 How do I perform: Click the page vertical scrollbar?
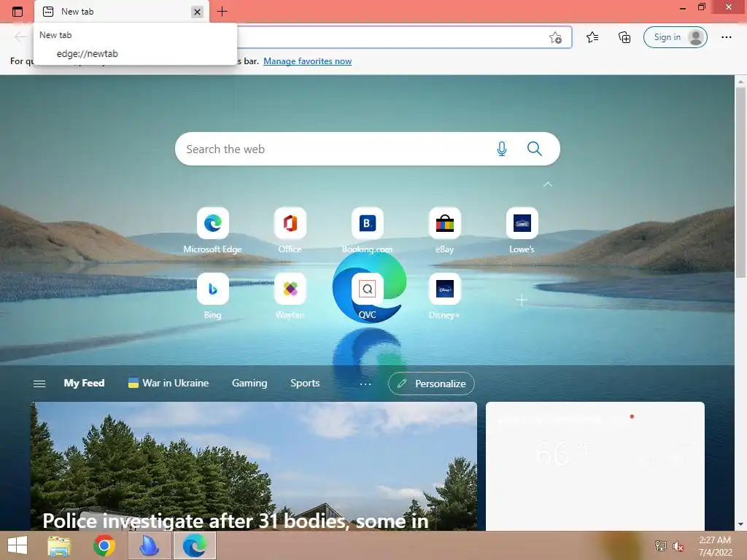click(x=740, y=182)
